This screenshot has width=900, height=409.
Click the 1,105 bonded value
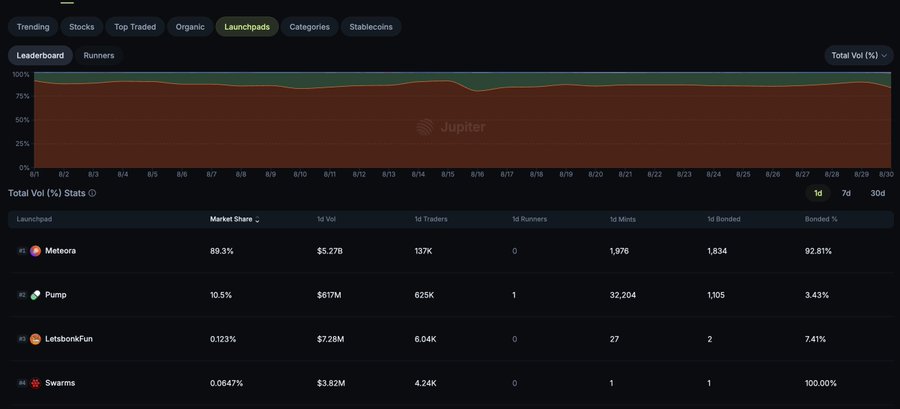pos(716,295)
